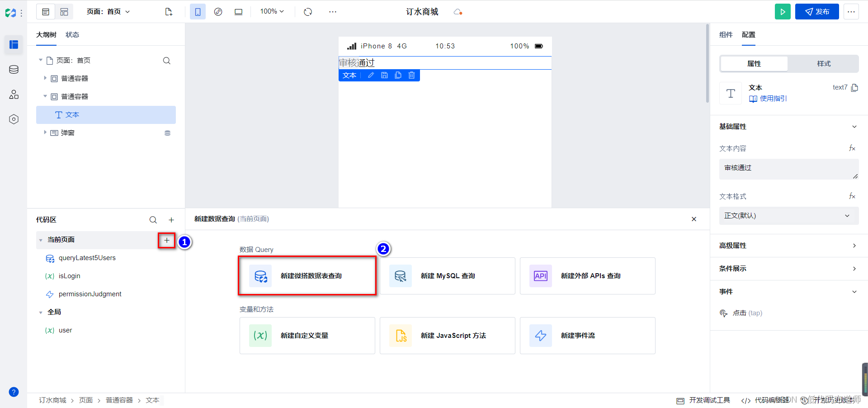868x408 pixels.
Task: Click the new page icon
Action: [169, 12]
